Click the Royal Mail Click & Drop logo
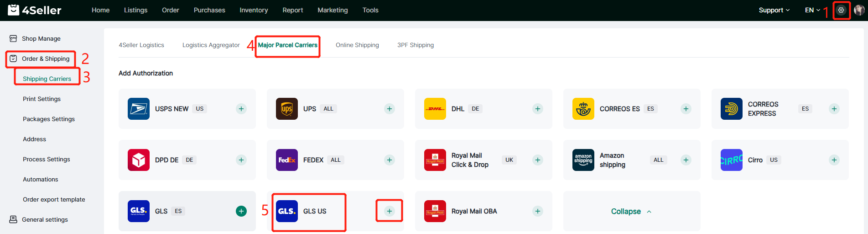 click(435, 160)
